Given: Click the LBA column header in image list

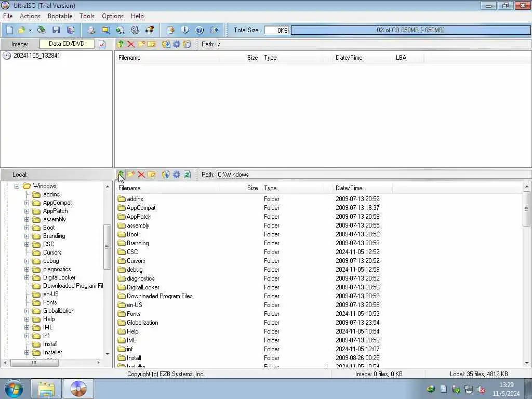Looking at the screenshot, I should [408, 58].
